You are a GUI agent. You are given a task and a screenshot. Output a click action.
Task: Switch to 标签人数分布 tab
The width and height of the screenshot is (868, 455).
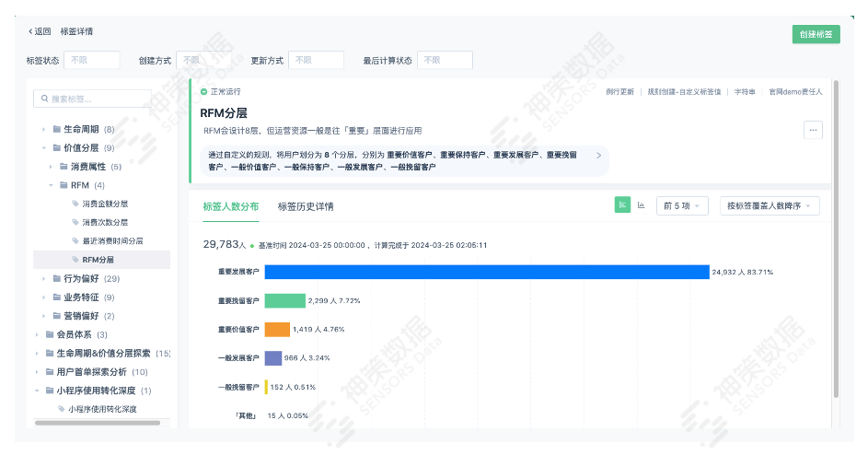click(231, 206)
